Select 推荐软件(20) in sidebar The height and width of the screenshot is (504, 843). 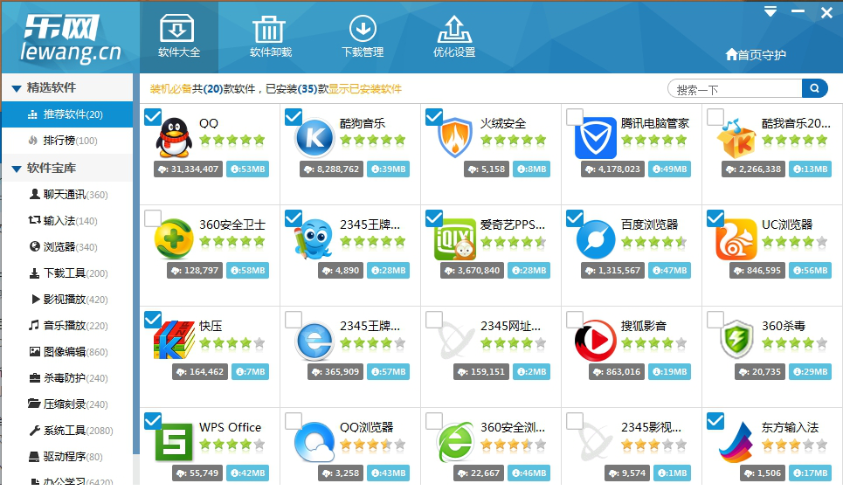click(66, 114)
